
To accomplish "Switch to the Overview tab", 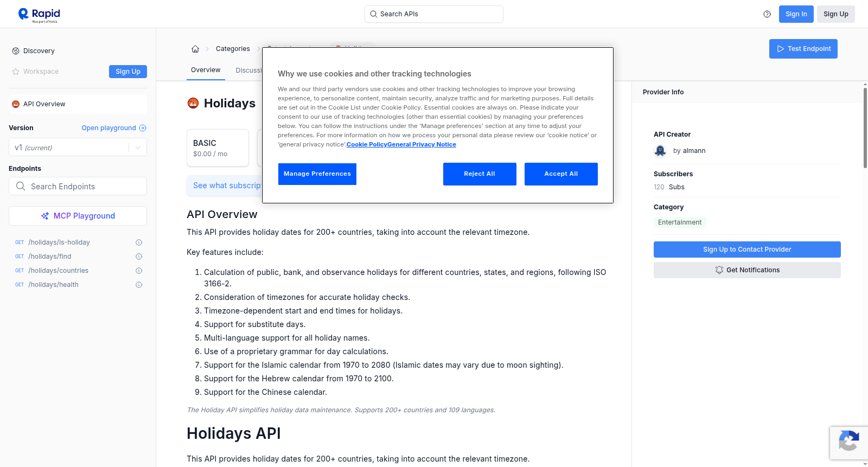I will [x=206, y=70].
